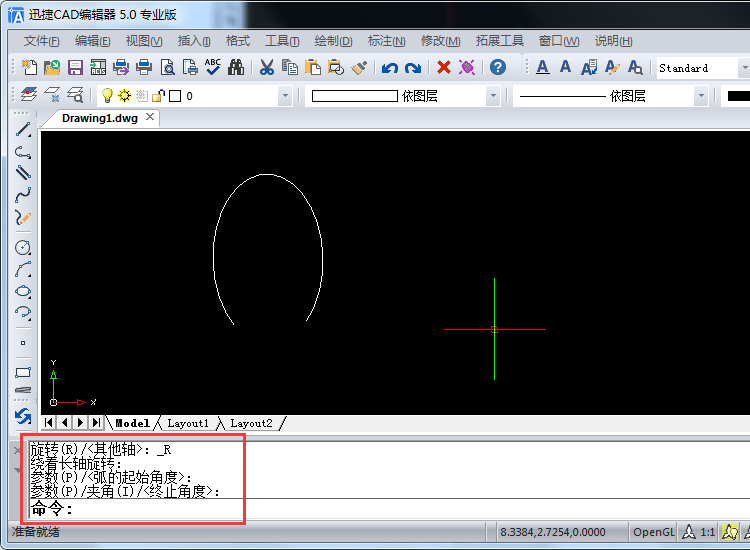Click the Save floppy disk icon
This screenshot has height=550, width=750.
75,68
